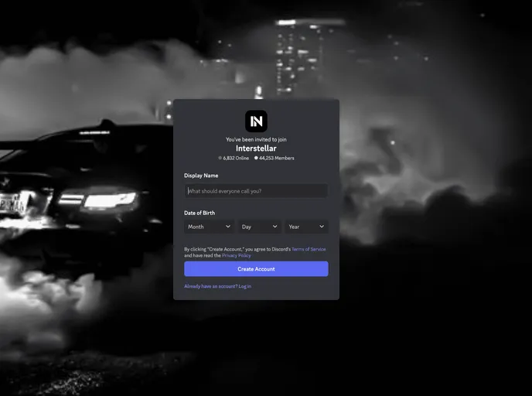Click the 'Display Name' label
The height and width of the screenshot is (396, 532).
click(201, 176)
